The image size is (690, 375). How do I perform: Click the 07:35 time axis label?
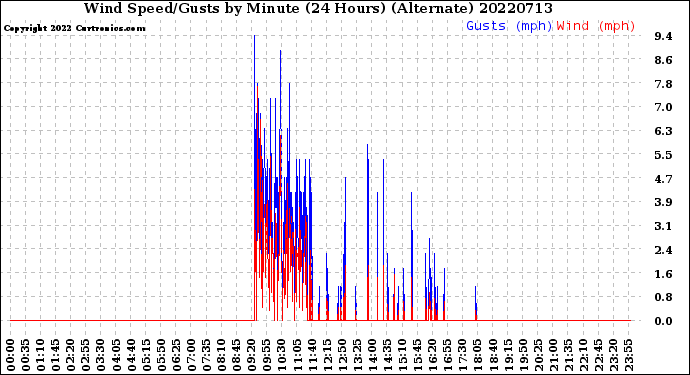[x=206, y=355]
